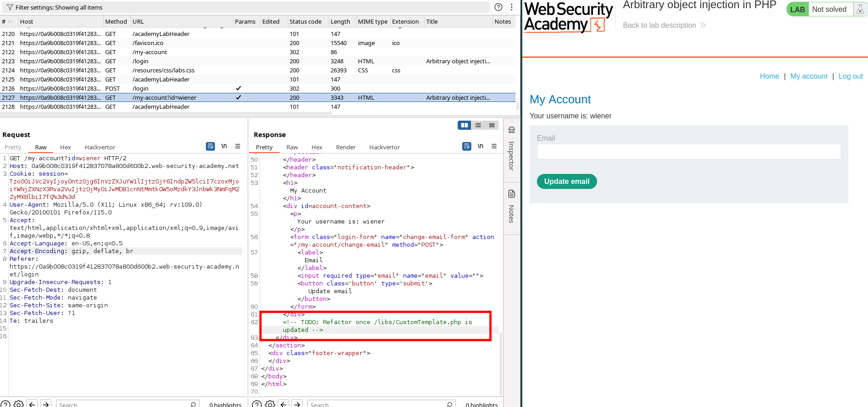
Task: Select Pretty tab in Response panel
Action: tap(264, 147)
